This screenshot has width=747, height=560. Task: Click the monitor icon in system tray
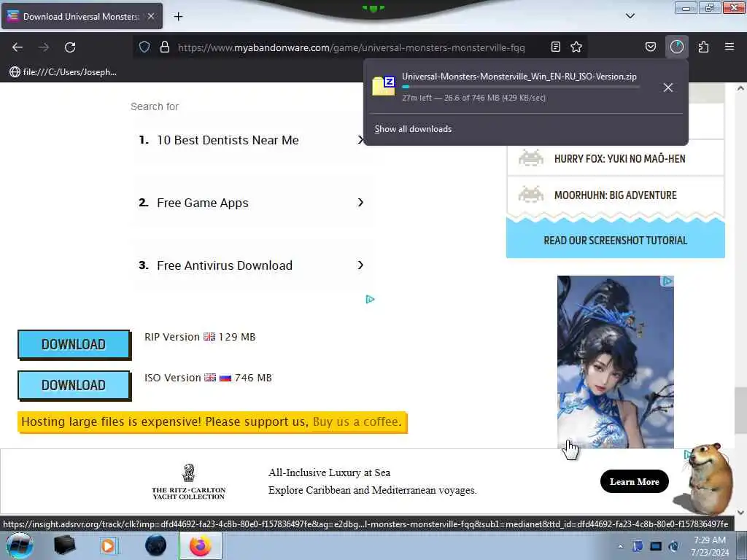click(656, 547)
